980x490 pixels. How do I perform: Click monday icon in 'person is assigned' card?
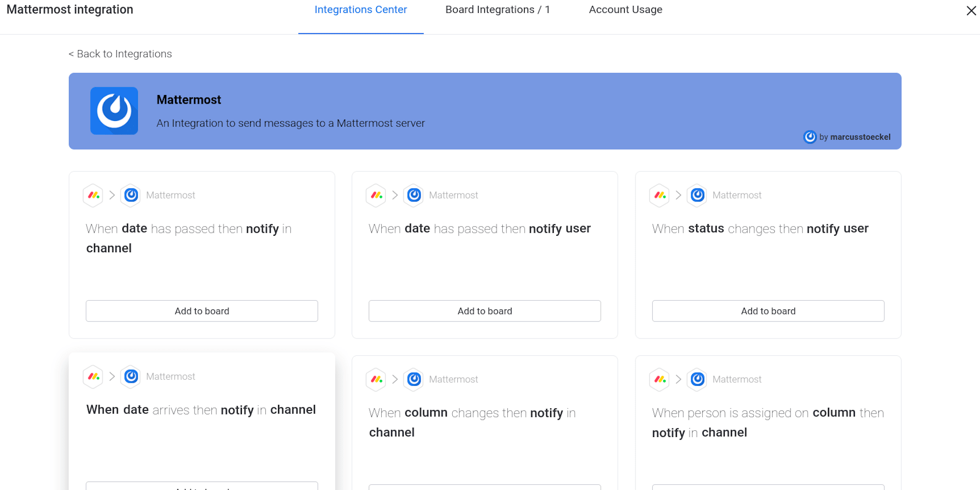pyautogui.click(x=659, y=379)
